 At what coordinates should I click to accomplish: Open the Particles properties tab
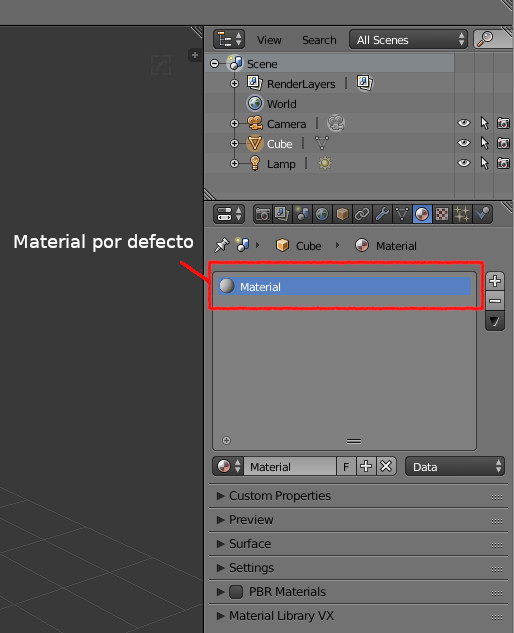[x=462, y=214]
